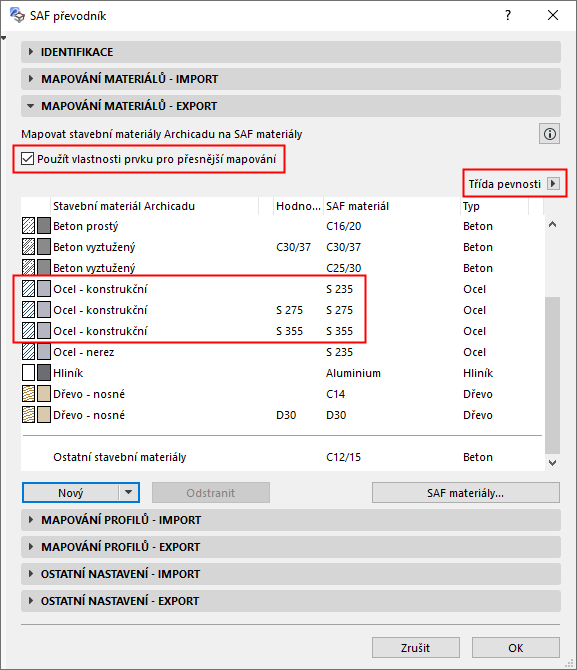Click hatch icon of Ocel - nerez row
This screenshot has width=577, height=670.
(x=28, y=352)
